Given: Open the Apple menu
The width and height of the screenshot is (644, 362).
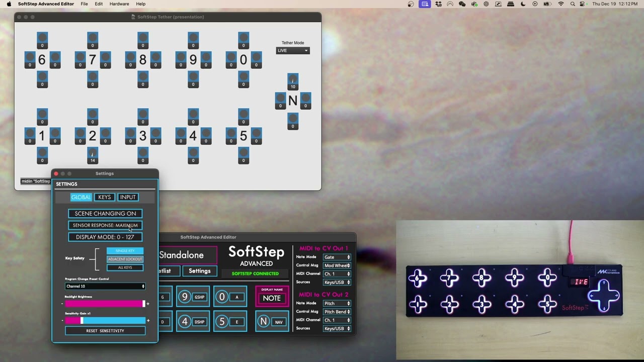Looking at the screenshot, I should (x=9, y=4).
